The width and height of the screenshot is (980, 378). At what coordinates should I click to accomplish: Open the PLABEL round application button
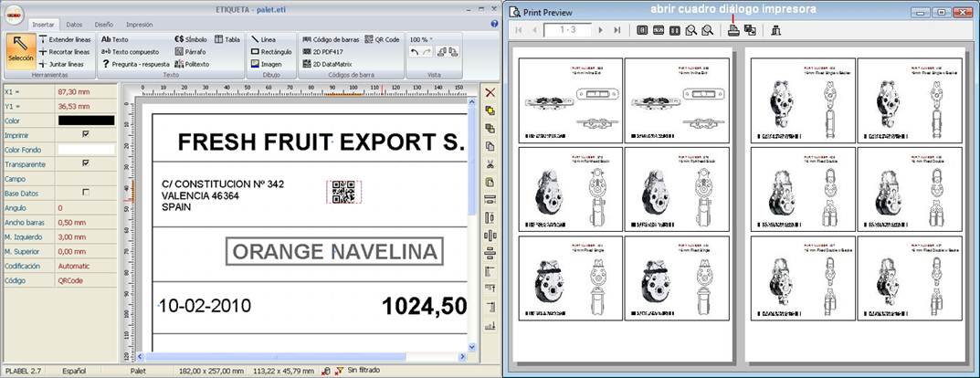pyautogui.click(x=13, y=14)
